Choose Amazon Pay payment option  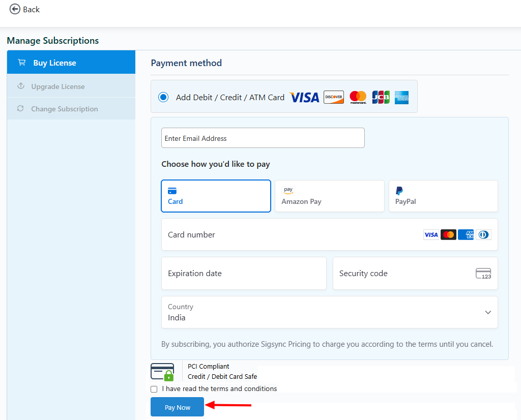coord(329,196)
